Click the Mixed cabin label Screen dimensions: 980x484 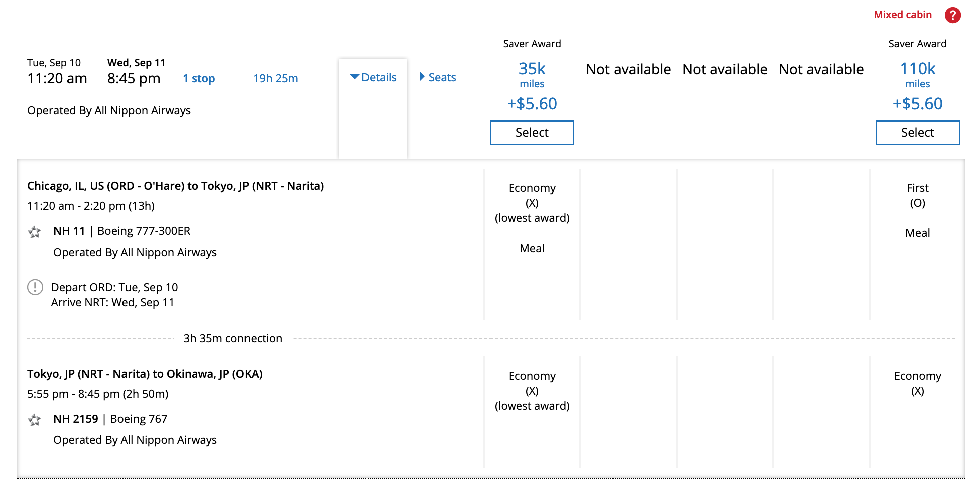902,15
